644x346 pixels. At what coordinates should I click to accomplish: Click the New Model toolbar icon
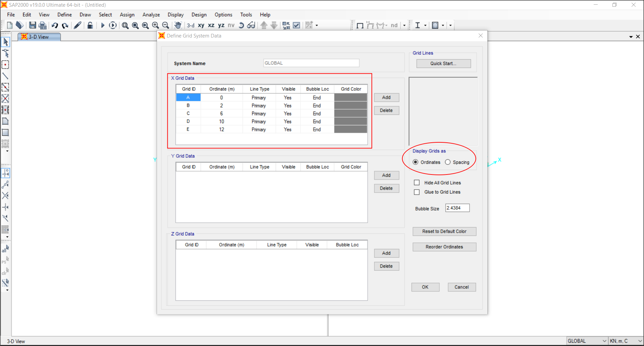click(x=10, y=25)
